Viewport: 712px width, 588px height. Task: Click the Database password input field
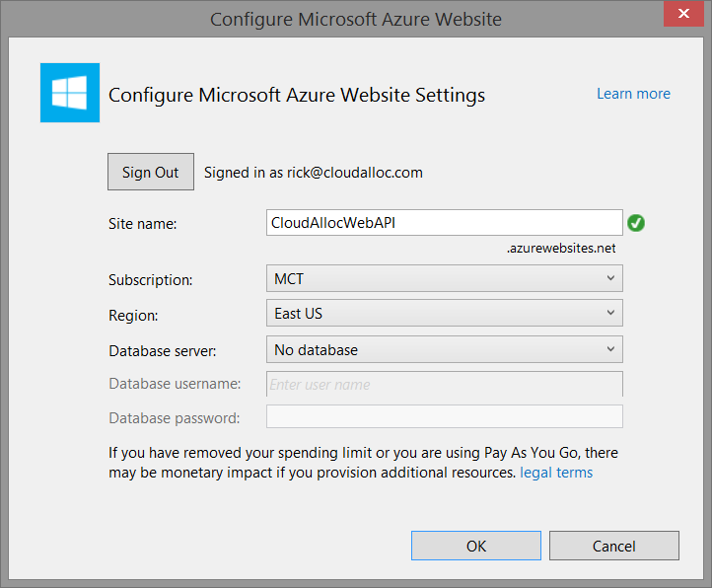click(x=444, y=417)
